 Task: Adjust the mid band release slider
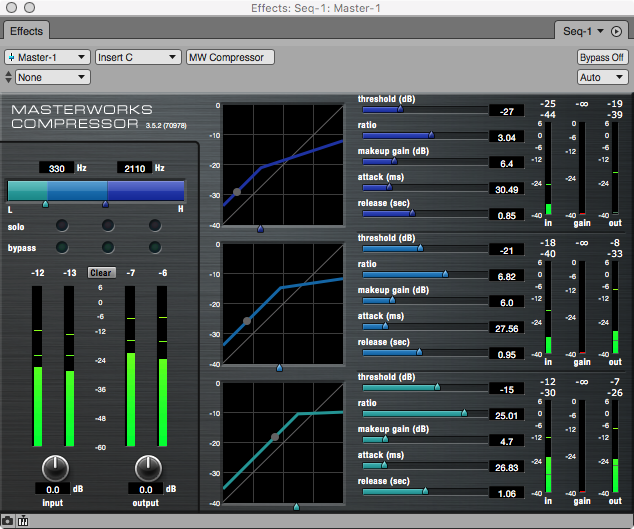tap(425, 353)
